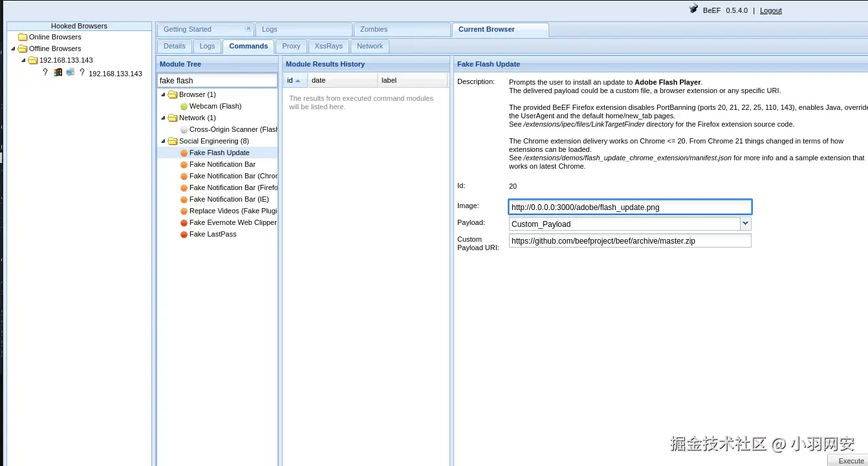Viewport: 868px width, 466px height.
Task: Click the Social Engineering folder icon
Action: tap(173, 141)
